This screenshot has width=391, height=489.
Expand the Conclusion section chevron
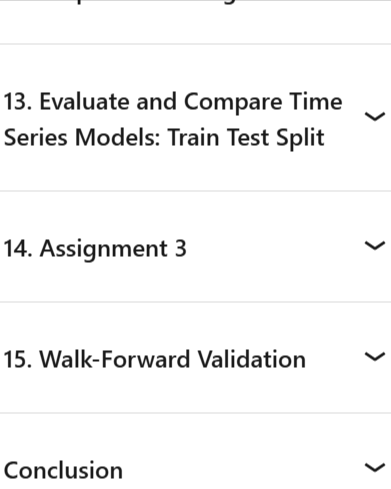[x=375, y=468]
